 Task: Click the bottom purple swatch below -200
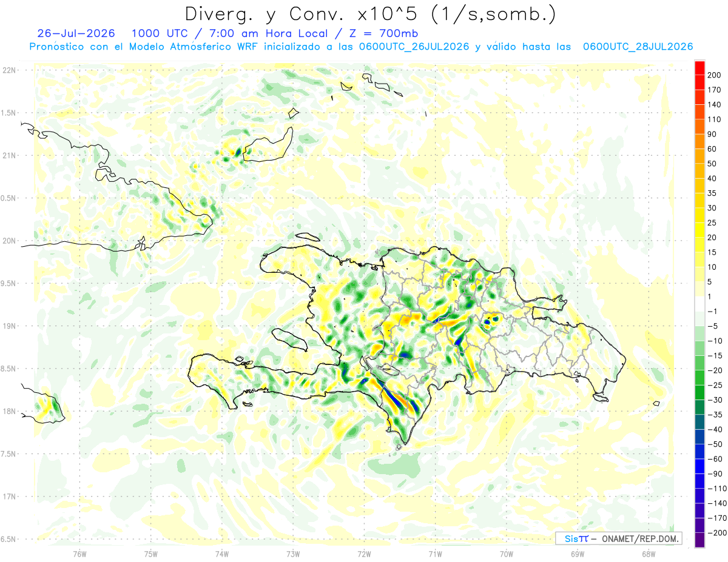tap(699, 540)
